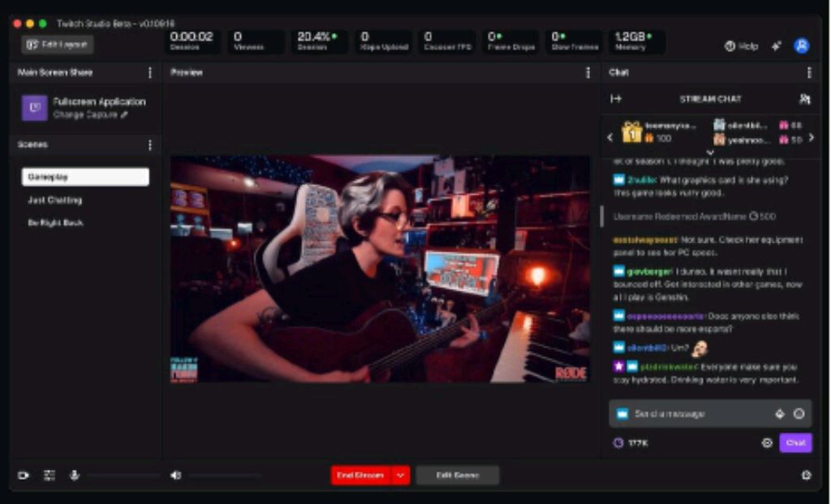Open the End Stream dropdown arrow
The image size is (831, 504).
[x=401, y=476]
